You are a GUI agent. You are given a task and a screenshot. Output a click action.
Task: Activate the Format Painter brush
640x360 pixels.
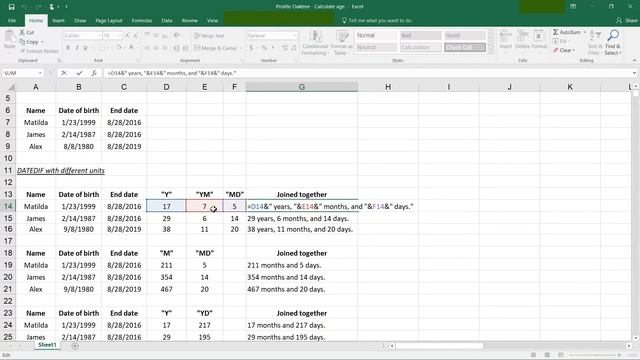pos(22,51)
